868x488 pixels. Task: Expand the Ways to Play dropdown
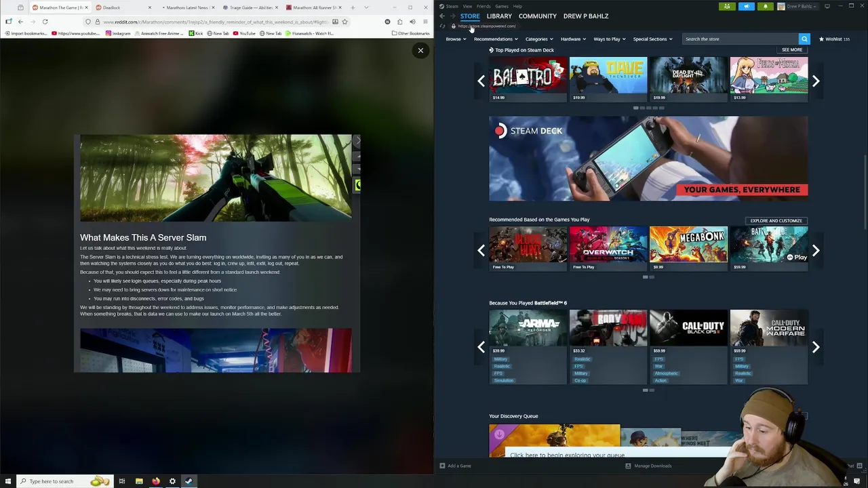pyautogui.click(x=610, y=39)
